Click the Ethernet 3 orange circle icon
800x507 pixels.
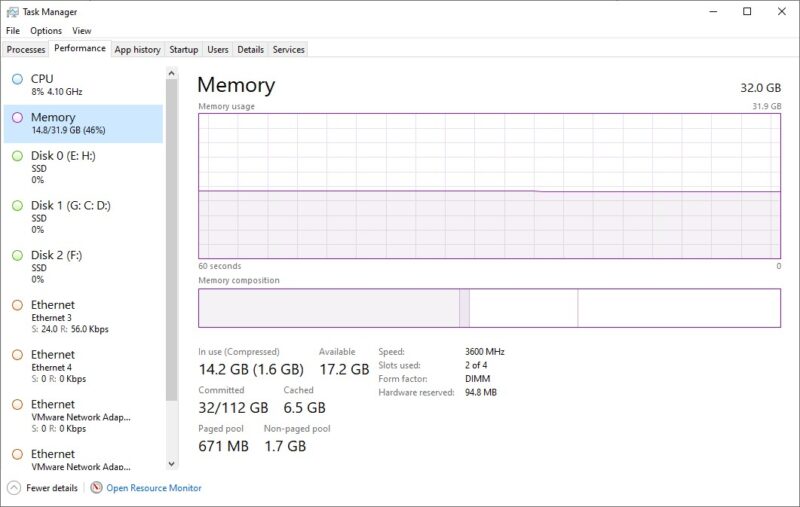click(x=17, y=305)
